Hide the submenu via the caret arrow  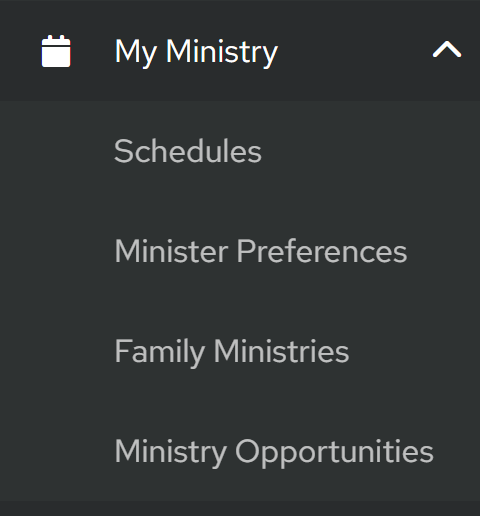click(x=447, y=49)
